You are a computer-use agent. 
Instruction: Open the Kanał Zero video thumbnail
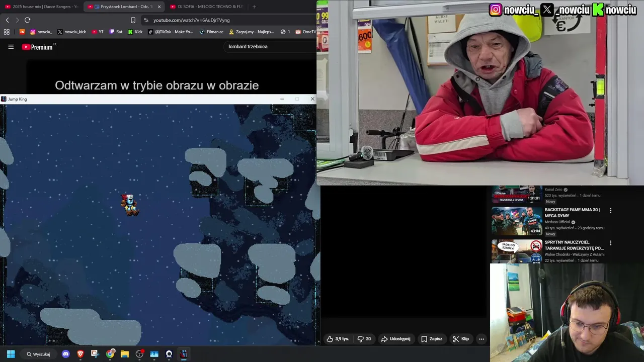tap(517, 195)
